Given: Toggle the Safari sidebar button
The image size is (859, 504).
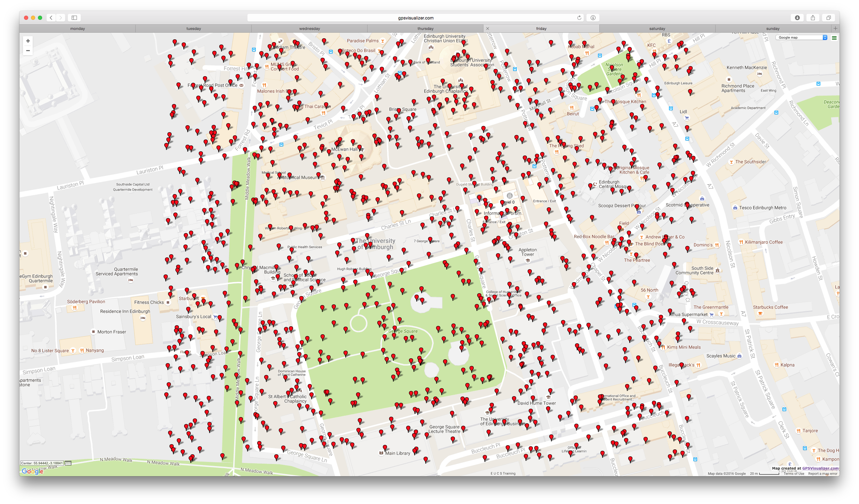Looking at the screenshot, I should [74, 18].
